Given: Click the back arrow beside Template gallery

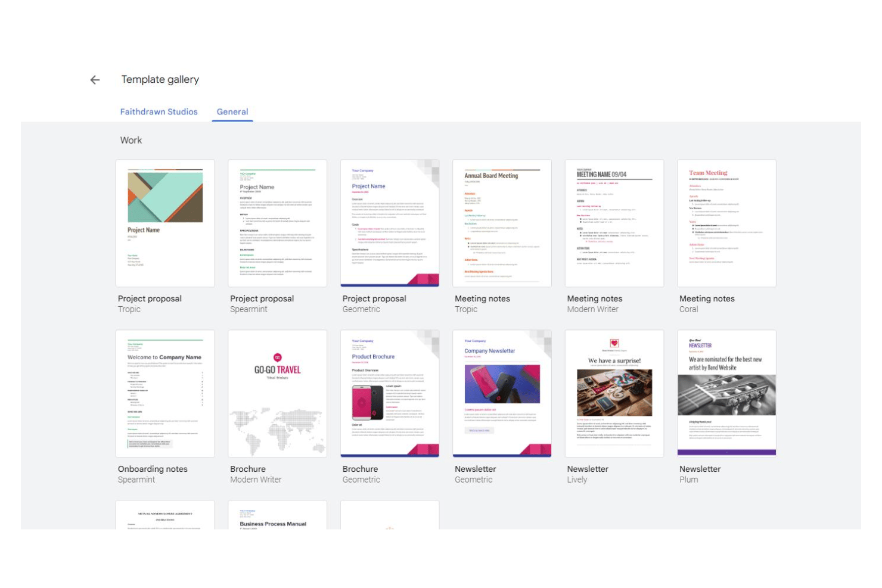Looking at the screenshot, I should (95, 80).
